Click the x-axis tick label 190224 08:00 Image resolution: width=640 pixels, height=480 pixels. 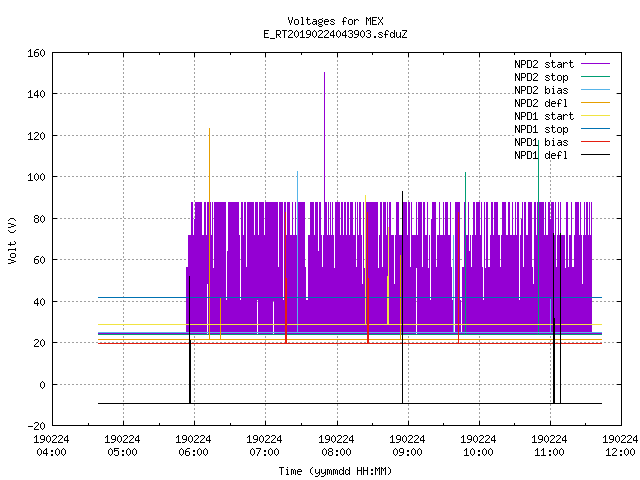(x=336, y=446)
